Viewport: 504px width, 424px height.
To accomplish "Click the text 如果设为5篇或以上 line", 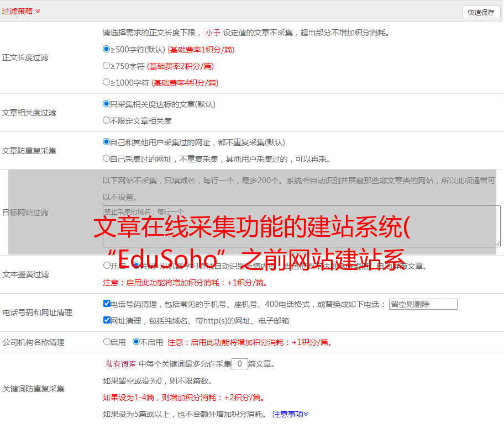I will pos(185,415).
